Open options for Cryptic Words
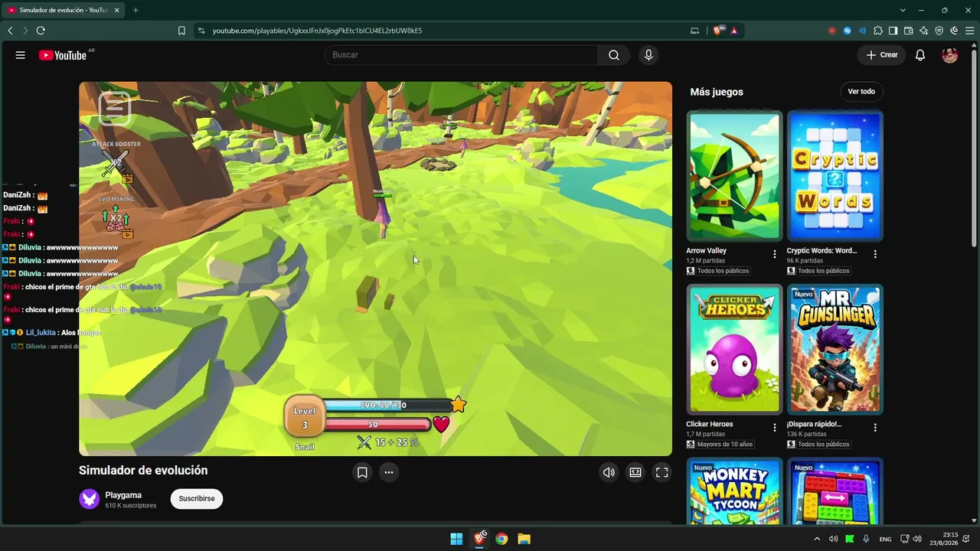980x551 pixels. point(875,254)
